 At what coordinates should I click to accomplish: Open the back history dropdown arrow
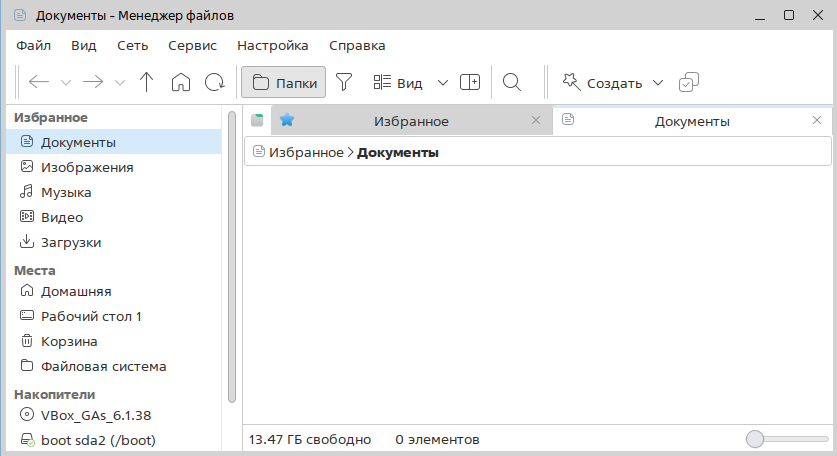click(x=66, y=82)
